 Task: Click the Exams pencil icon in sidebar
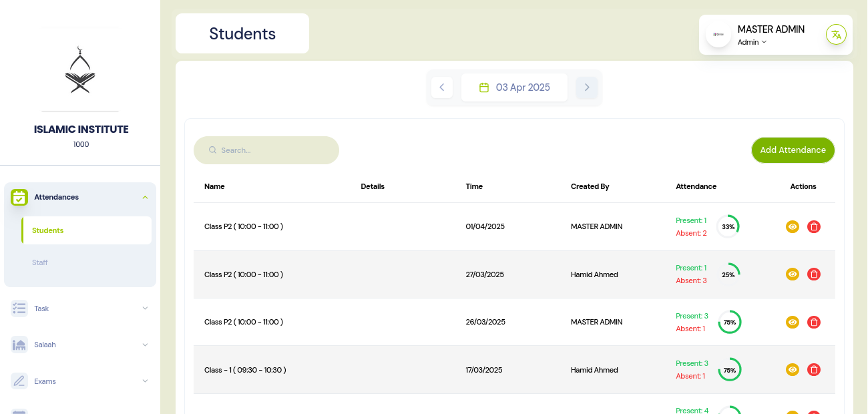19,381
